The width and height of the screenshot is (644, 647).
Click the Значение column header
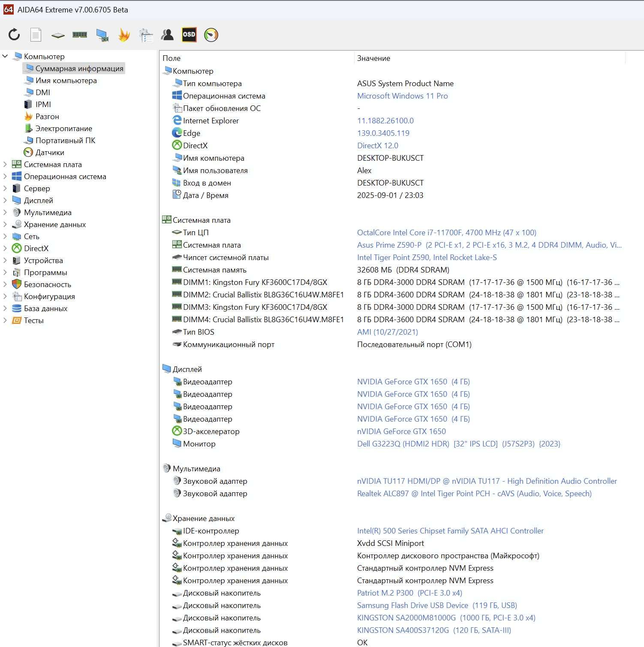(x=490, y=58)
